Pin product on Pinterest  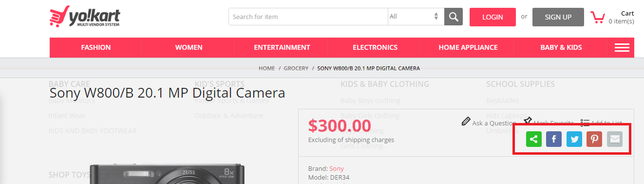pos(595,139)
